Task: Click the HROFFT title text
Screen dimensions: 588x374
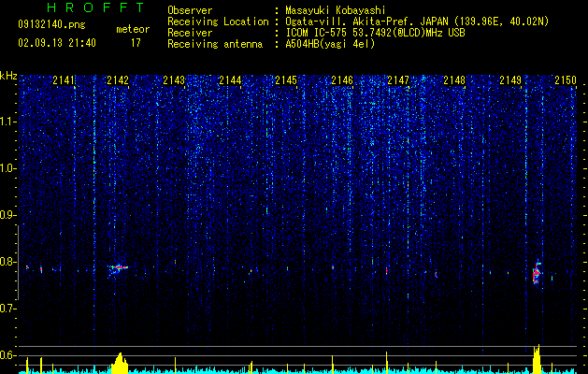Action: coord(95,7)
